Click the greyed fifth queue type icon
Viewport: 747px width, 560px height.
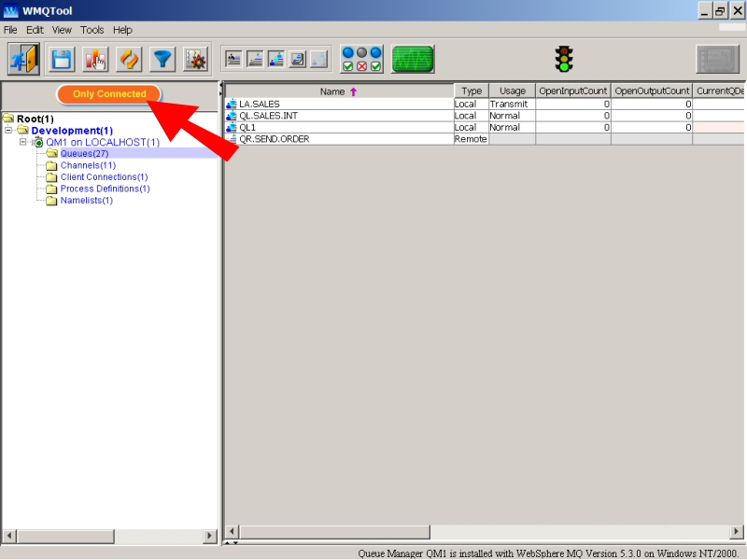[319, 59]
